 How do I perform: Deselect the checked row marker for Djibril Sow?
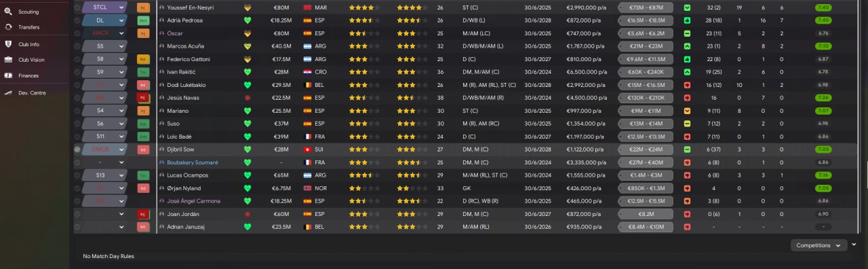77,149
